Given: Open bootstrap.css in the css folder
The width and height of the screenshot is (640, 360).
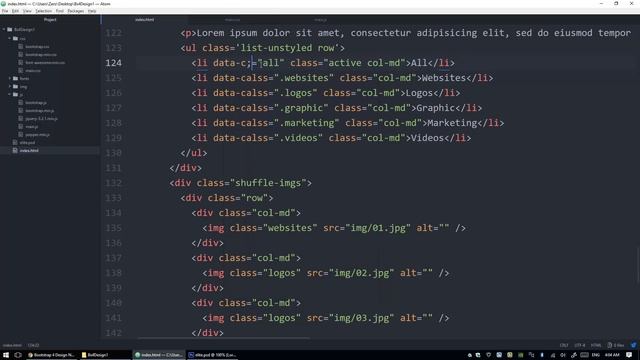Looking at the screenshot, I should click(x=37, y=47).
